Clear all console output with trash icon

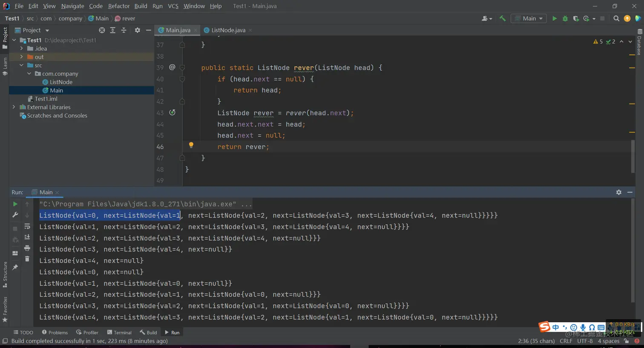(x=27, y=259)
